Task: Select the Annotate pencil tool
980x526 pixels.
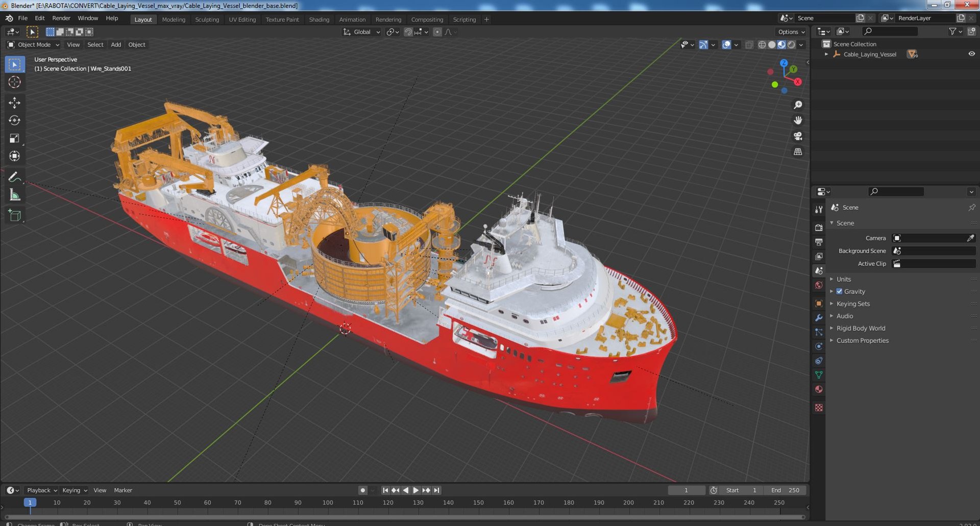Action: pos(14,177)
